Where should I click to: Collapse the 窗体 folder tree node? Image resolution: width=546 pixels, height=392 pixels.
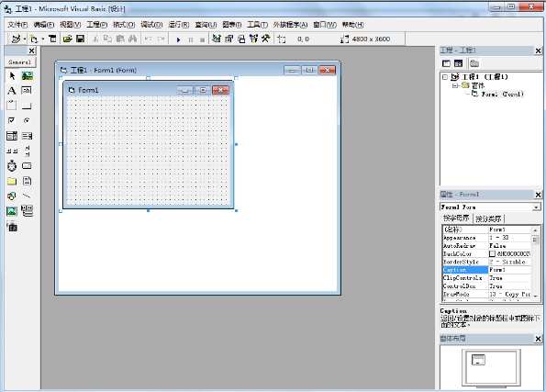(x=455, y=85)
